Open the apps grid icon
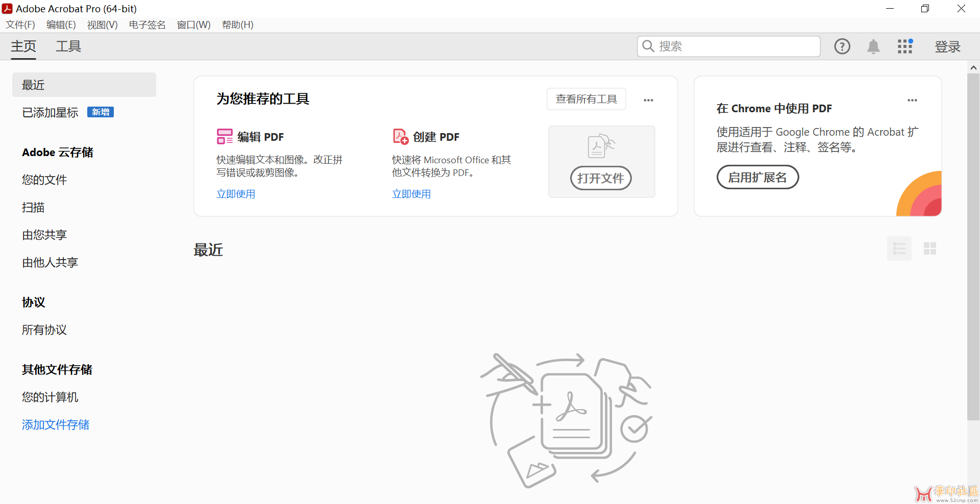The width and height of the screenshot is (980, 504). (x=905, y=46)
